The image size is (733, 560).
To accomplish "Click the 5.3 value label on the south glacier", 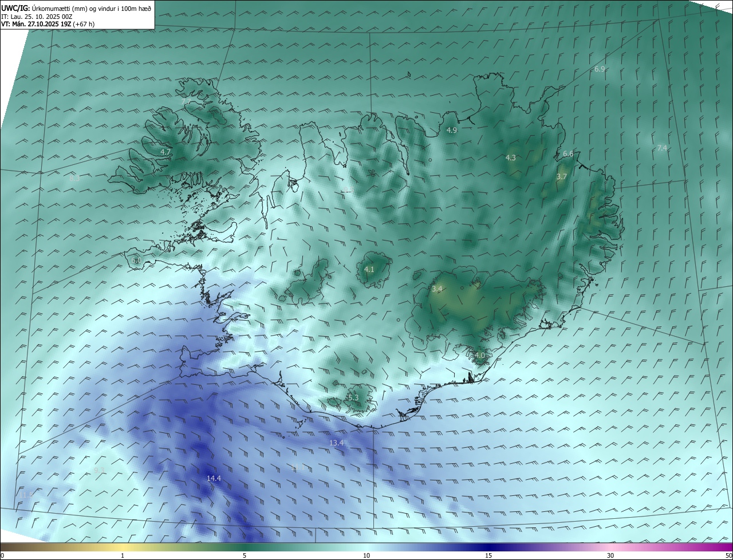I will click(x=353, y=397).
